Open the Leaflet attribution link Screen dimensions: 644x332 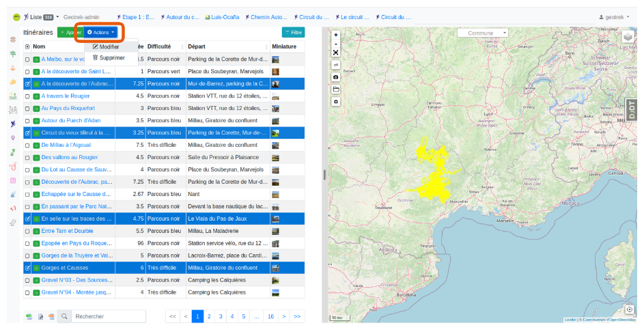point(570,320)
